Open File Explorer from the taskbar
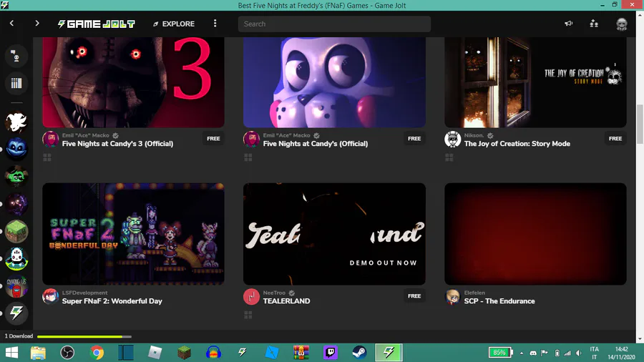 tap(38, 353)
